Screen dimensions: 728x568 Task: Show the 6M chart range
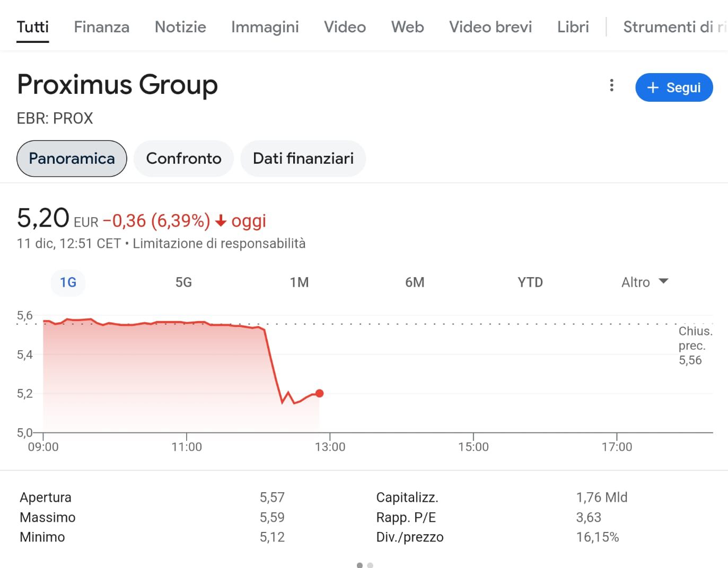click(x=415, y=282)
